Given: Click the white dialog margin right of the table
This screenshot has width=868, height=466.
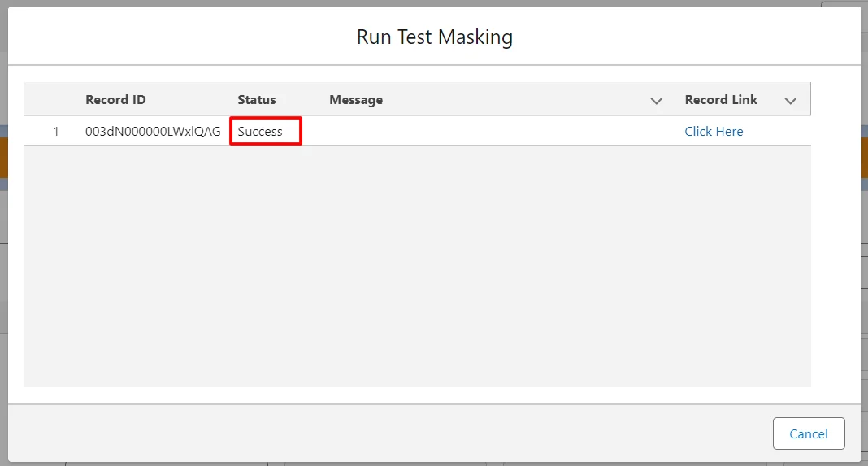Looking at the screenshot, I should tap(835, 236).
